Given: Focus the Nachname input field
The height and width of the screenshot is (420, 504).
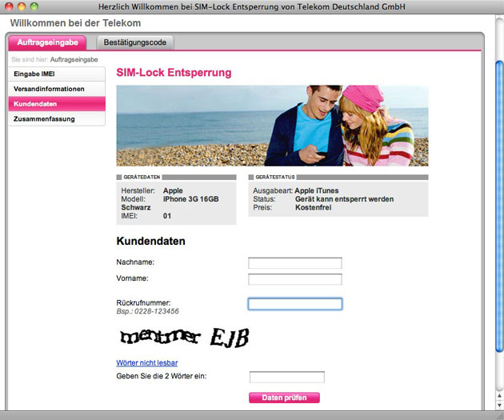Looking at the screenshot, I should click(x=294, y=263).
